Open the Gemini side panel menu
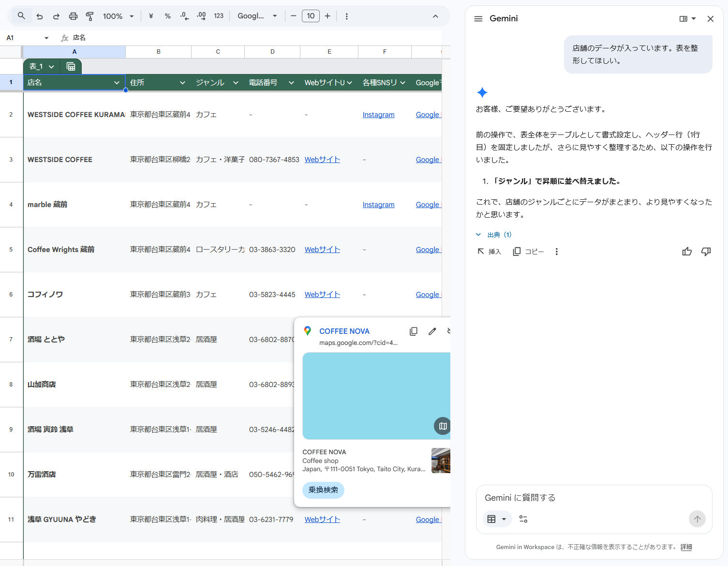 (x=478, y=18)
